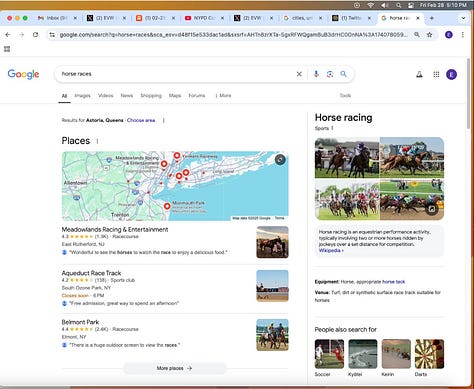Viewport: 474px width, 389px height.
Task: Select Darts under People also search for
Action: click(429, 358)
